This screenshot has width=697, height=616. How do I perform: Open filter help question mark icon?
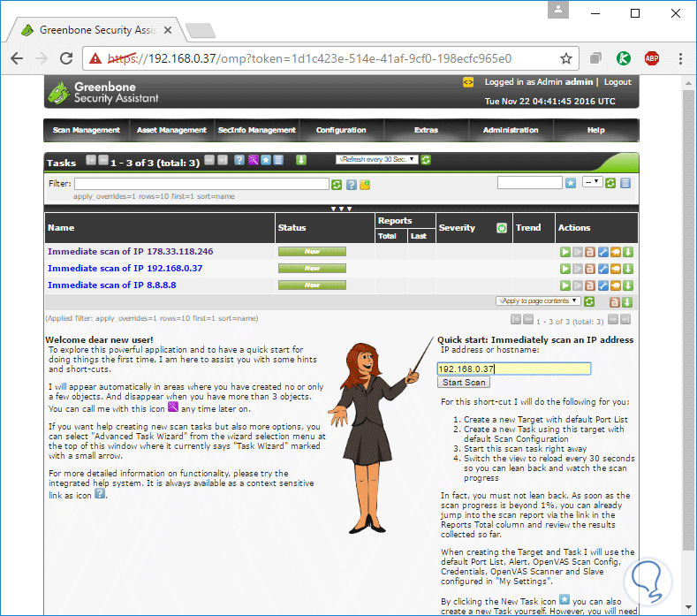pyautogui.click(x=352, y=185)
